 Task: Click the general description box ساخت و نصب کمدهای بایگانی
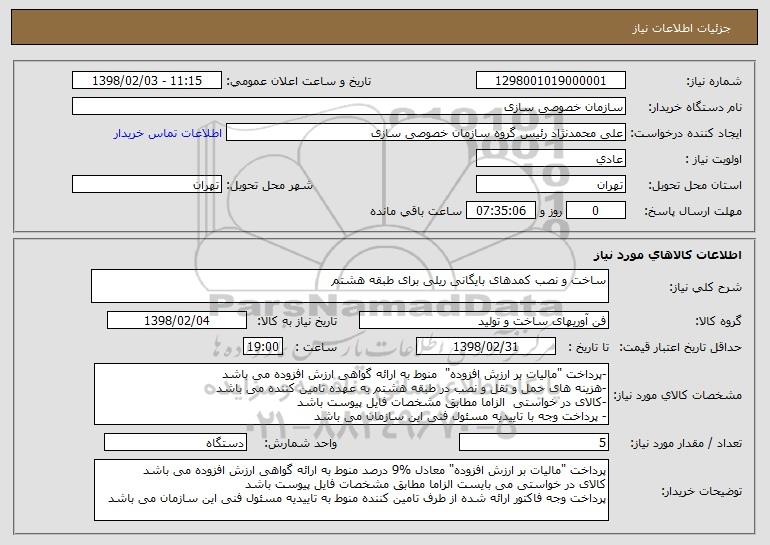(x=350, y=286)
